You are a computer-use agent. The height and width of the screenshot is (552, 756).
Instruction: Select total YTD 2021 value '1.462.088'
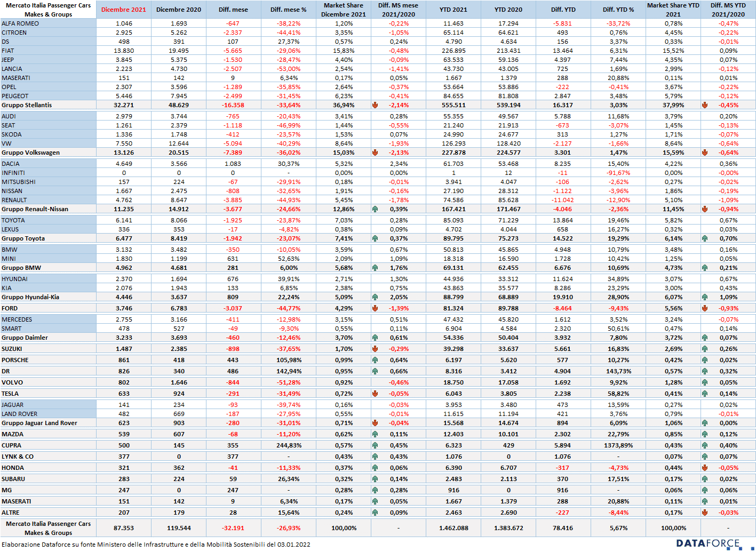tap(453, 528)
